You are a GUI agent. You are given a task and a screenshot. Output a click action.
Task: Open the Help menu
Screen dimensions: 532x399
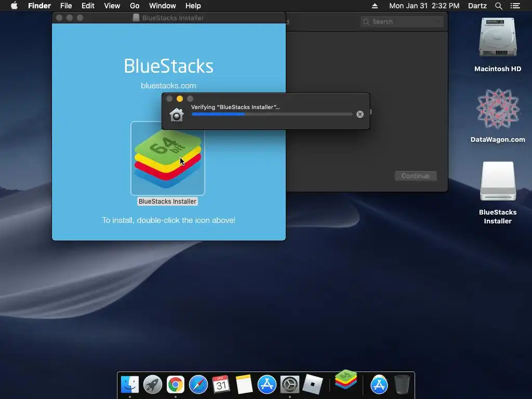point(193,6)
